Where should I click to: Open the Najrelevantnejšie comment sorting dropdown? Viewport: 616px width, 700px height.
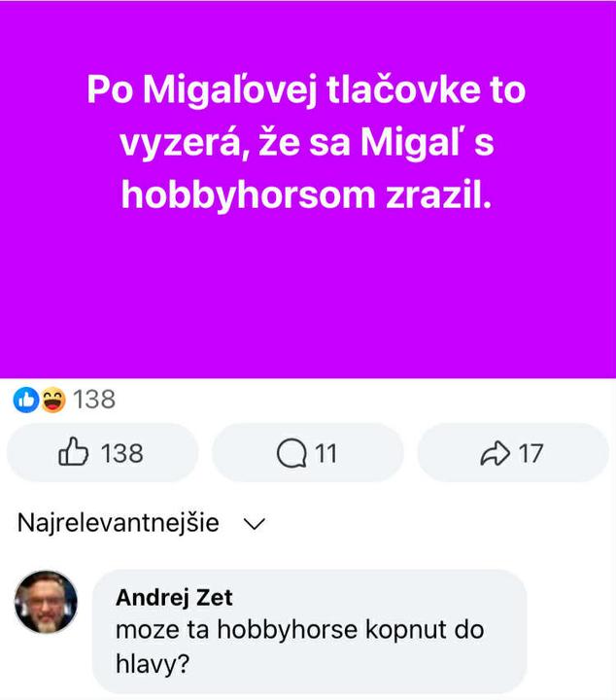point(142,523)
